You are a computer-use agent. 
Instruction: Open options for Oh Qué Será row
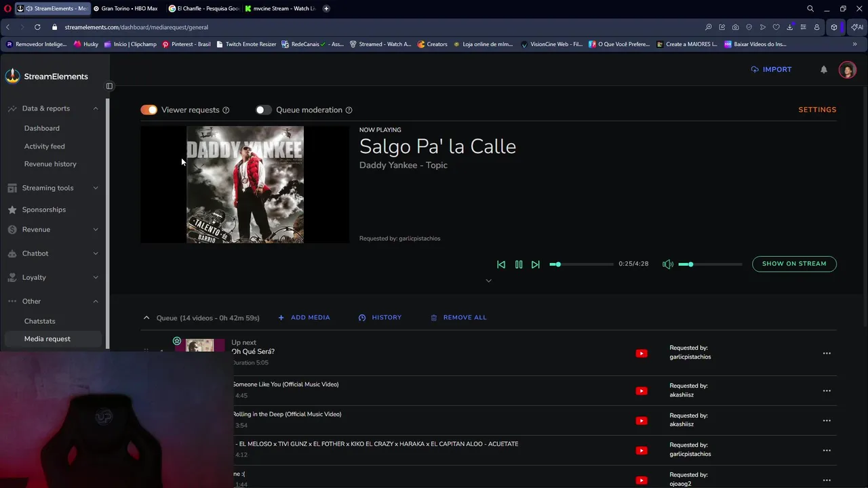pyautogui.click(x=827, y=353)
